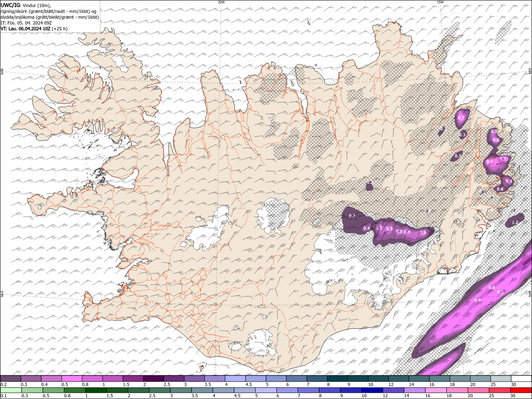Screen dimensions: 532x399
Task: Select the dark green rain swatch at 1
Action: pyautogui.click(x=96, y=390)
